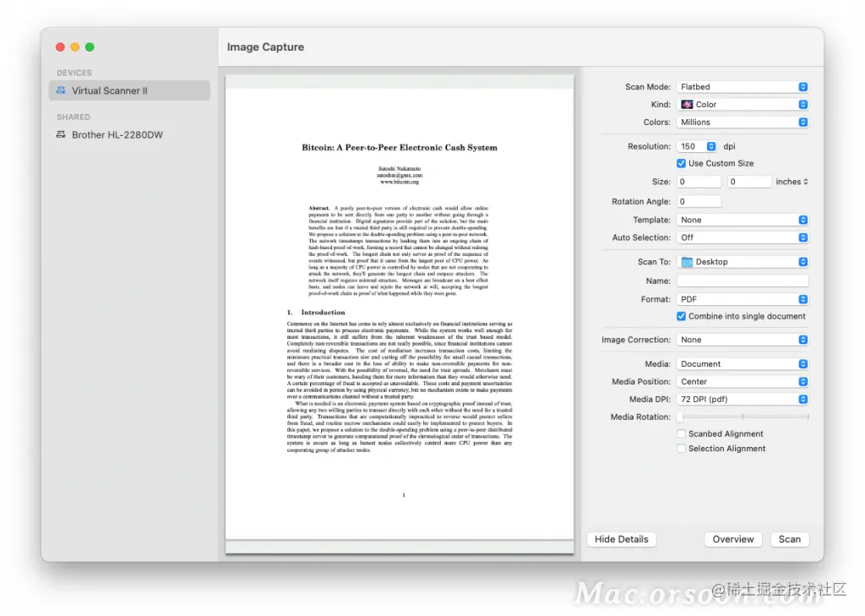The width and height of the screenshot is (865, 616).
Task: Click the Brother HL-2280DW printer icon
Action: (x=61, y=134)
